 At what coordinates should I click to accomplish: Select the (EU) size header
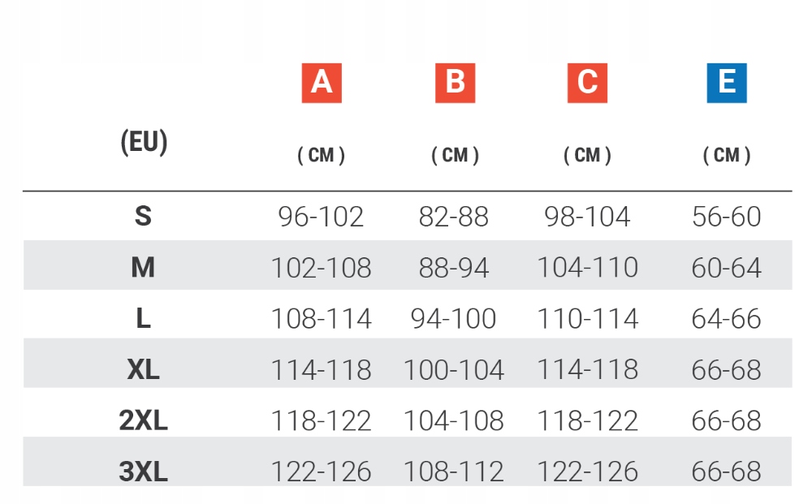(144, 142)
